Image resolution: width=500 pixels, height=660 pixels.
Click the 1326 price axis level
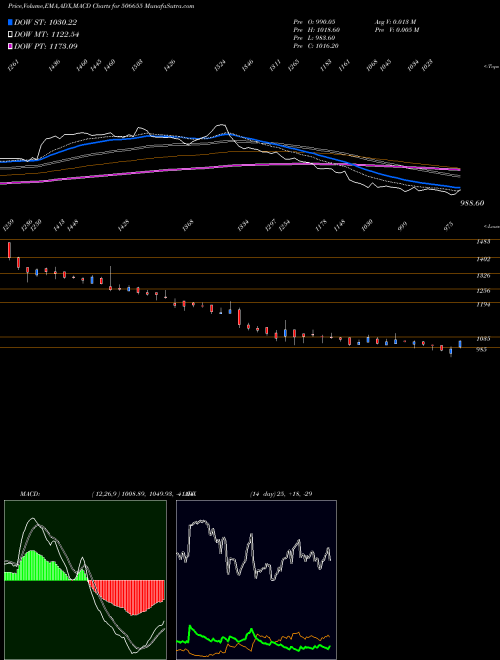(x=484, y=276)
